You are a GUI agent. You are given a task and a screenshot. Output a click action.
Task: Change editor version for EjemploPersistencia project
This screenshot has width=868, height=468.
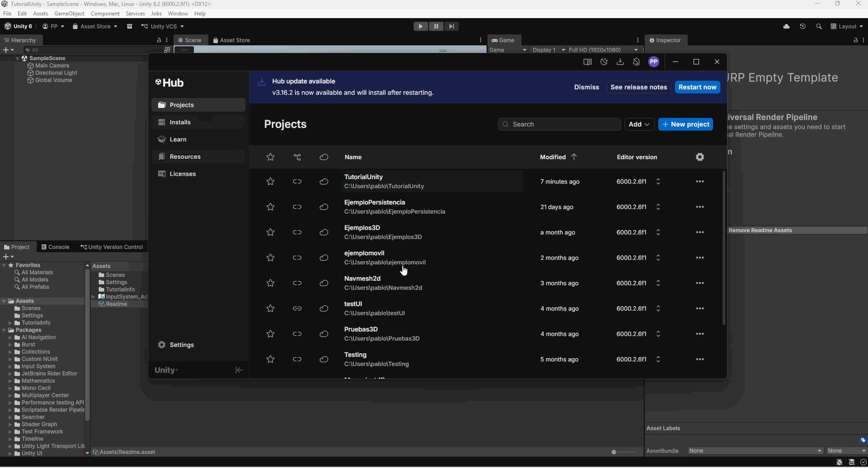click(658, 207)
